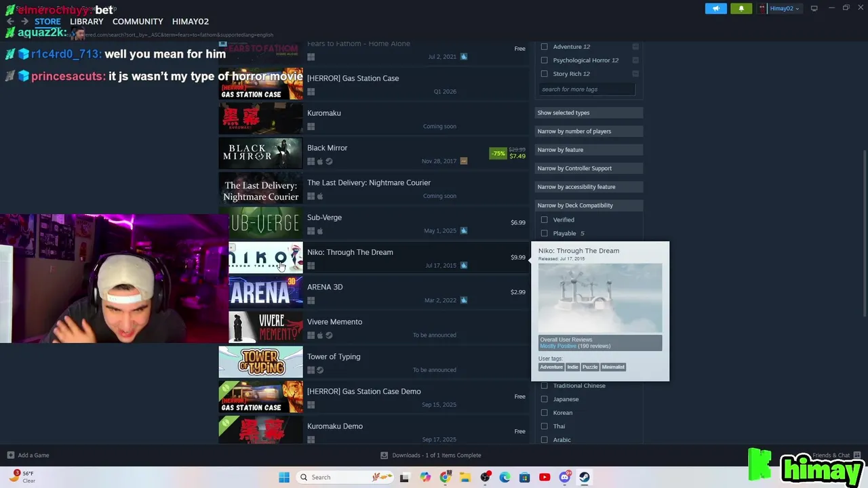Open Discord from the taskbar
This screenshot has width=868, height=488.
pyautogui.click(x=564, y=477)
